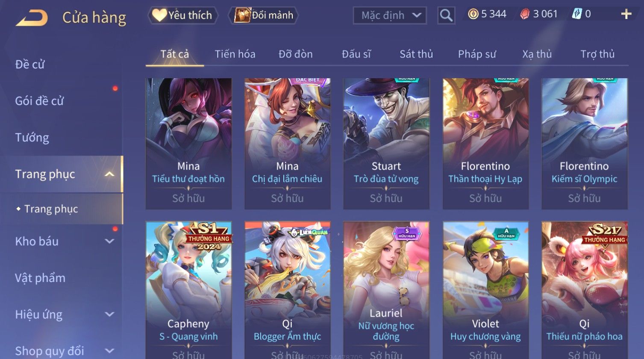
Task: Select Stuart Trò đùa tử vong skin
Action: click(386, 144)
